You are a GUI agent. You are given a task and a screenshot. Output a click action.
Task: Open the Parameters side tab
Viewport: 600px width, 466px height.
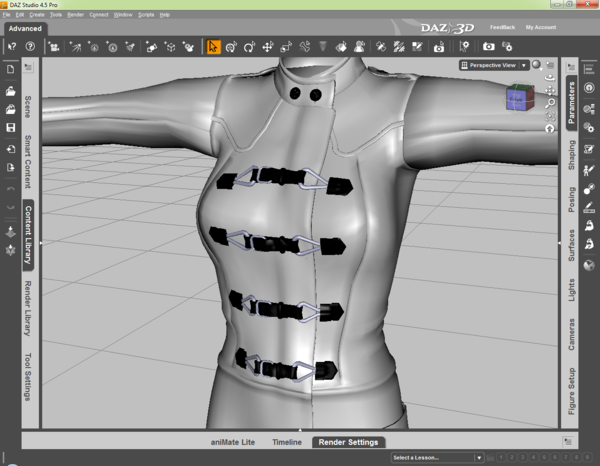(572, 105)
